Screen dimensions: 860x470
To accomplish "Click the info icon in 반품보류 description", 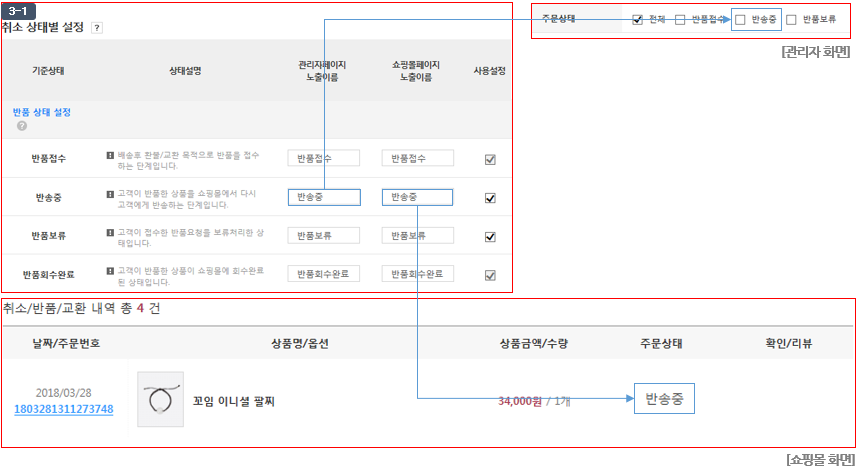I will click(110, 233).
